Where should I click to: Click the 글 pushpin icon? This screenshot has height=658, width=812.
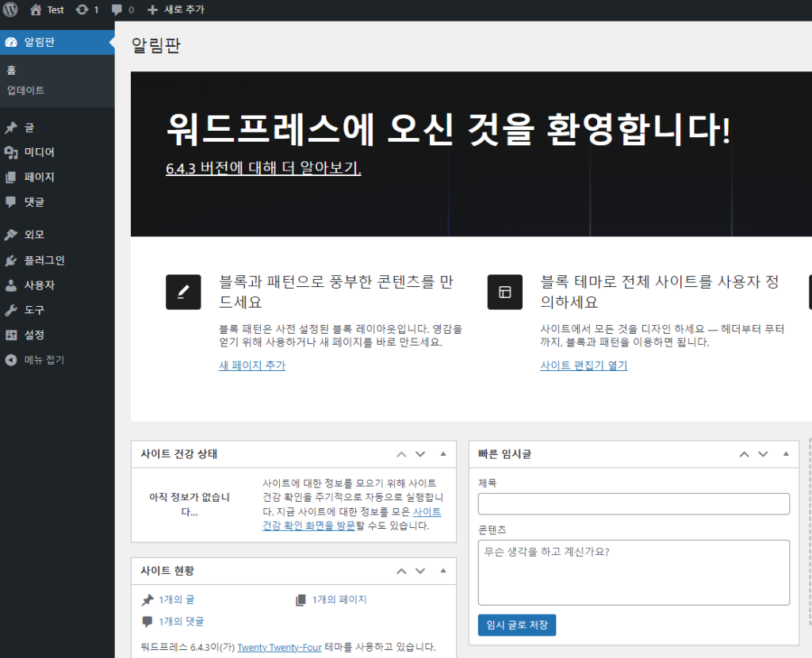click(x=11, y=128)
